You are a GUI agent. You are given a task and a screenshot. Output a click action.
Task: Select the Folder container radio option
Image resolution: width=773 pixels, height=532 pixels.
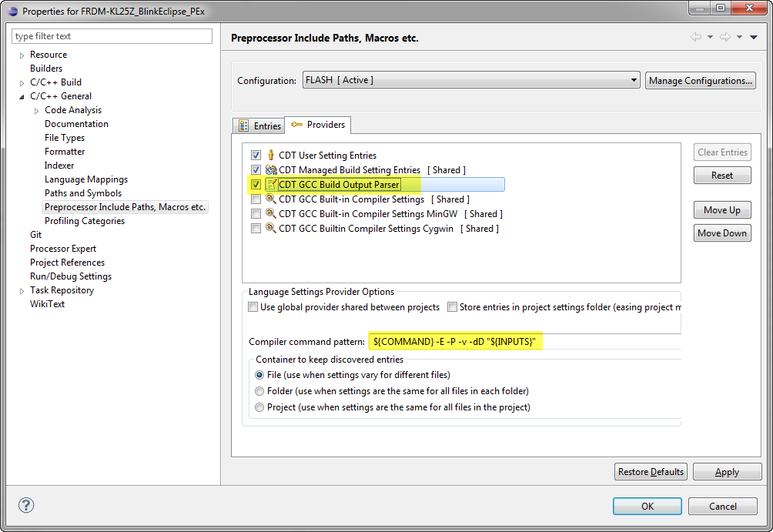click(259, 391)
